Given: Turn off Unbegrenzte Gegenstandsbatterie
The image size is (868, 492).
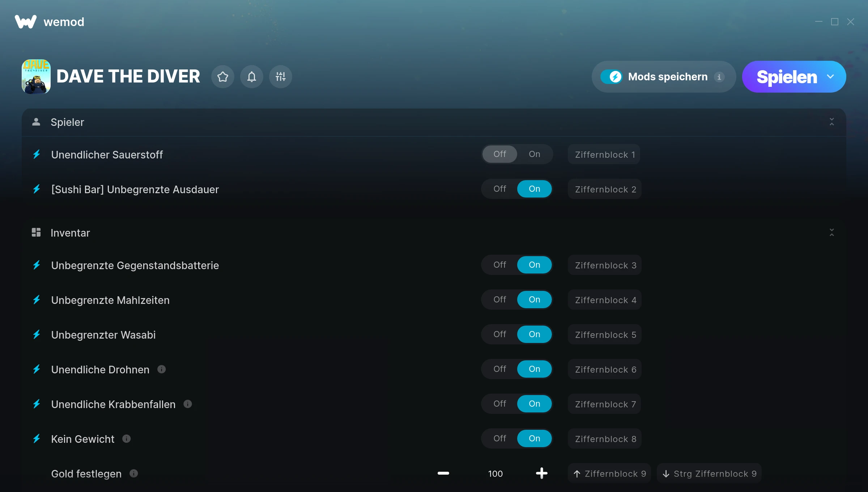Looking at the screenshot, I should (500, 265).
